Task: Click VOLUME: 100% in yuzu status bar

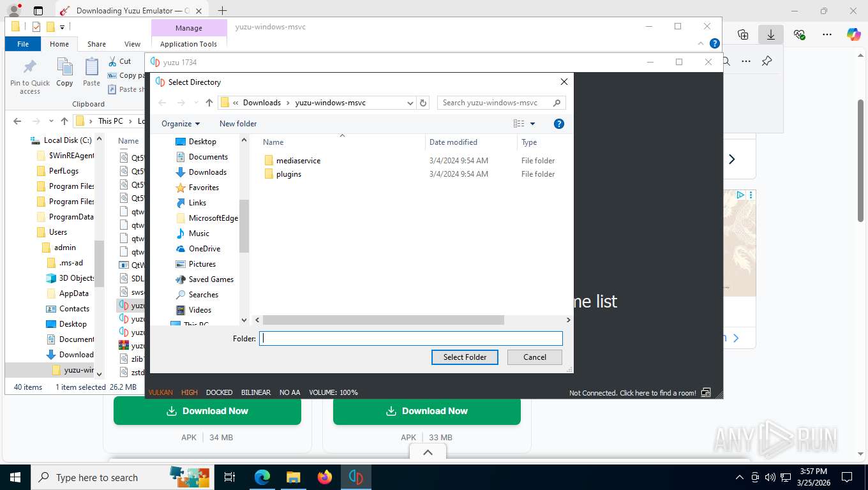Action: (333, 393)
